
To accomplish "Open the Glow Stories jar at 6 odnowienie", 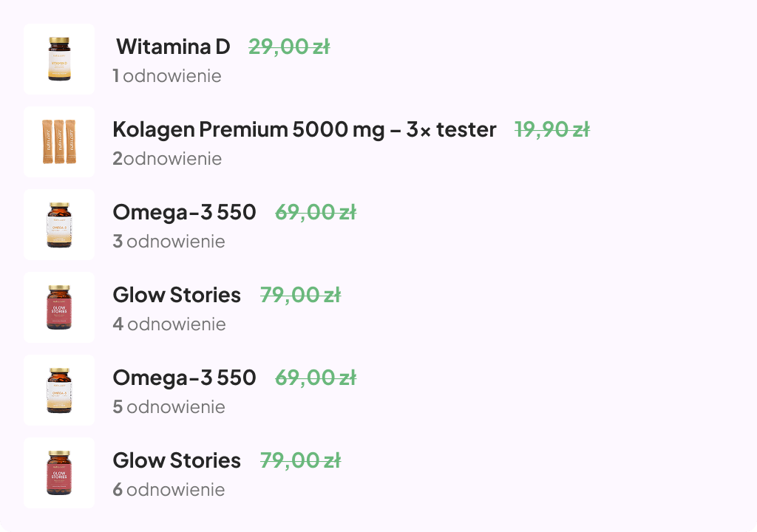I will pos(59,473).
